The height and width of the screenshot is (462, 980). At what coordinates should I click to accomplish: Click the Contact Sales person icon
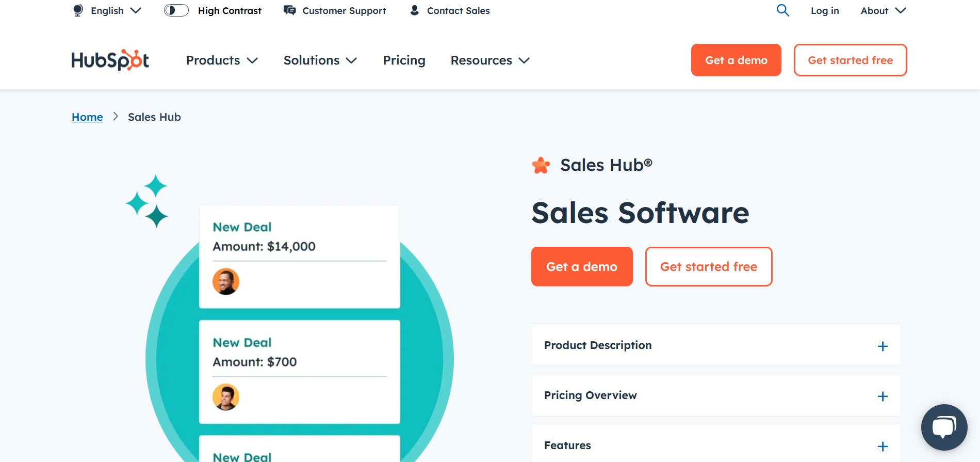414,10
